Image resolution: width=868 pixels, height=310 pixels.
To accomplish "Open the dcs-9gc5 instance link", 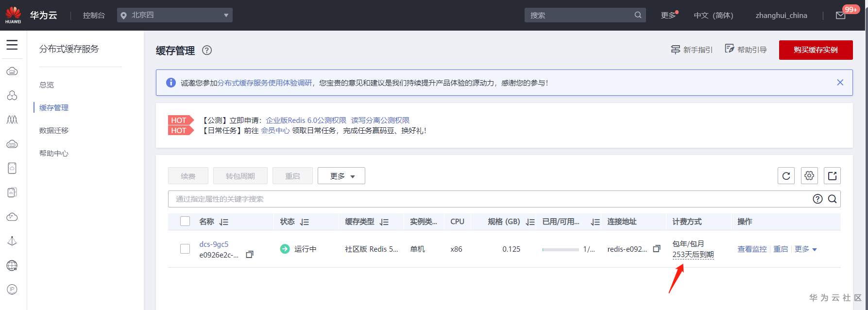I will 214,244.
